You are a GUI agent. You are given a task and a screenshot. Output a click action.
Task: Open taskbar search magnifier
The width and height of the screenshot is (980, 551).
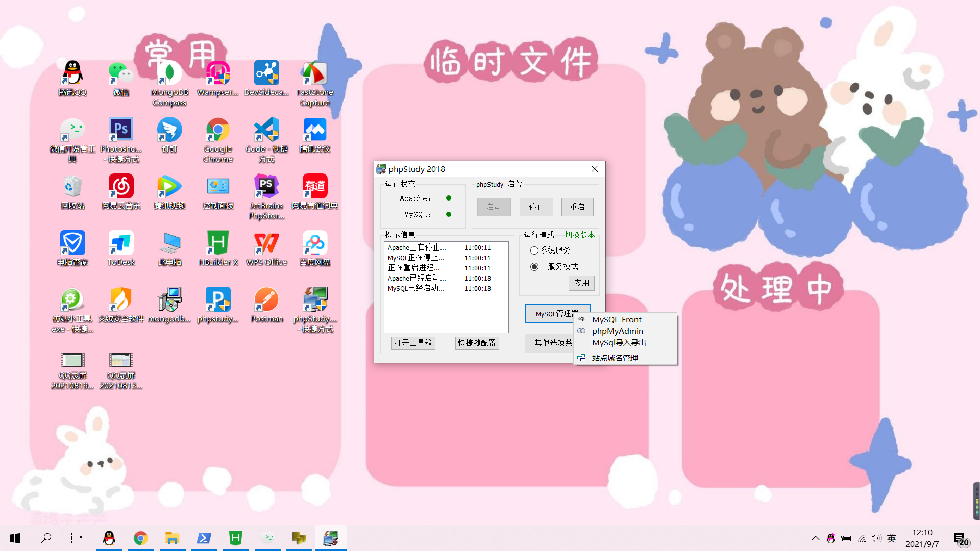(46, 538)
